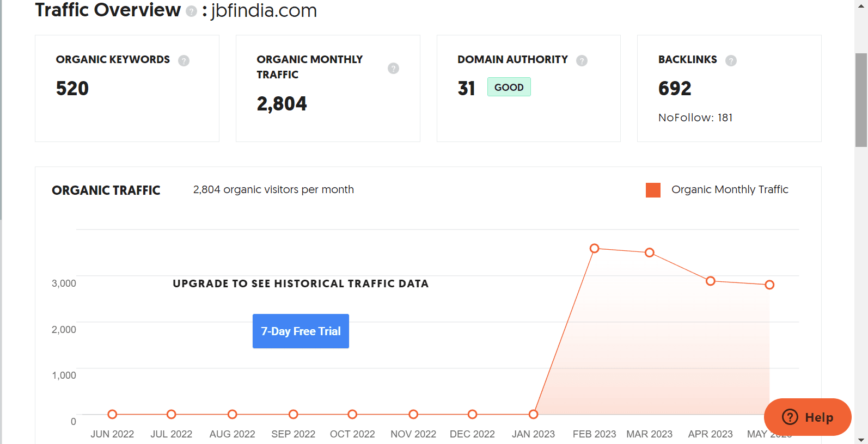This screenshot has width=868, height=444.
Task: Select the FEB 2023 data point
Action: [x=595, y=248]
